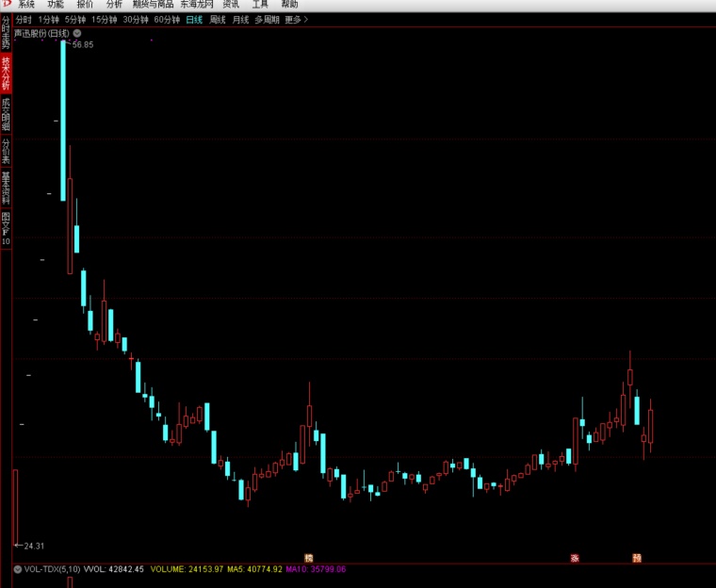Select the 60分钟 period tab

(x=167, y=20)
